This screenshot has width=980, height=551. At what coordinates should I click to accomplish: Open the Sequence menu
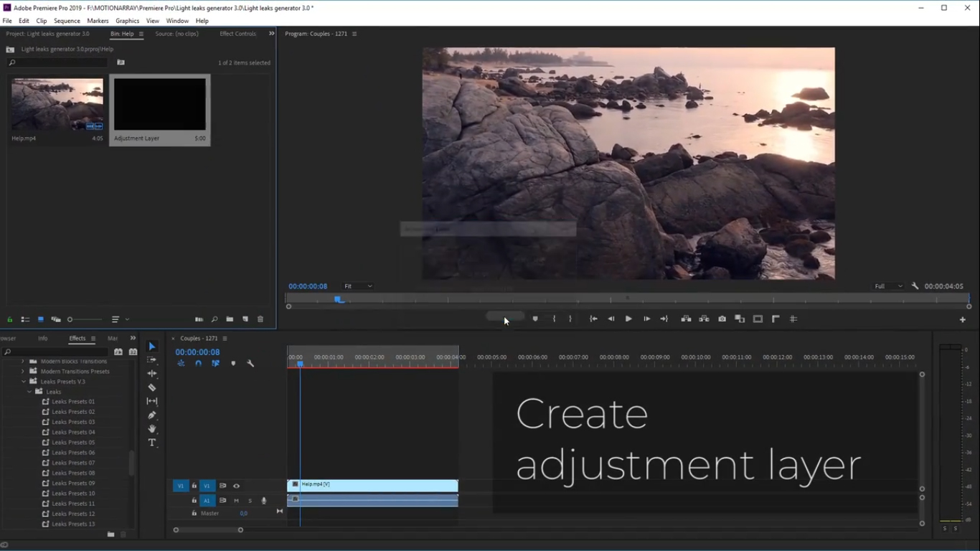(67, 20)
